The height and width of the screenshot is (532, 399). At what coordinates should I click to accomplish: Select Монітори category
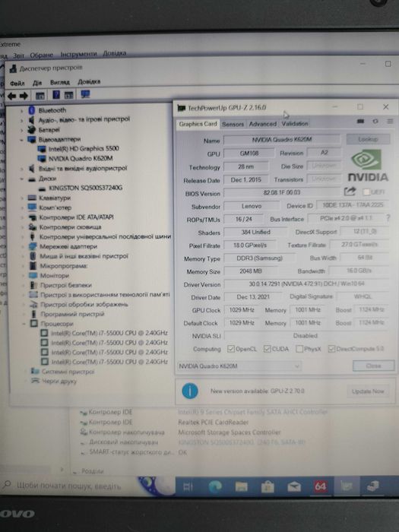[54, 275]
